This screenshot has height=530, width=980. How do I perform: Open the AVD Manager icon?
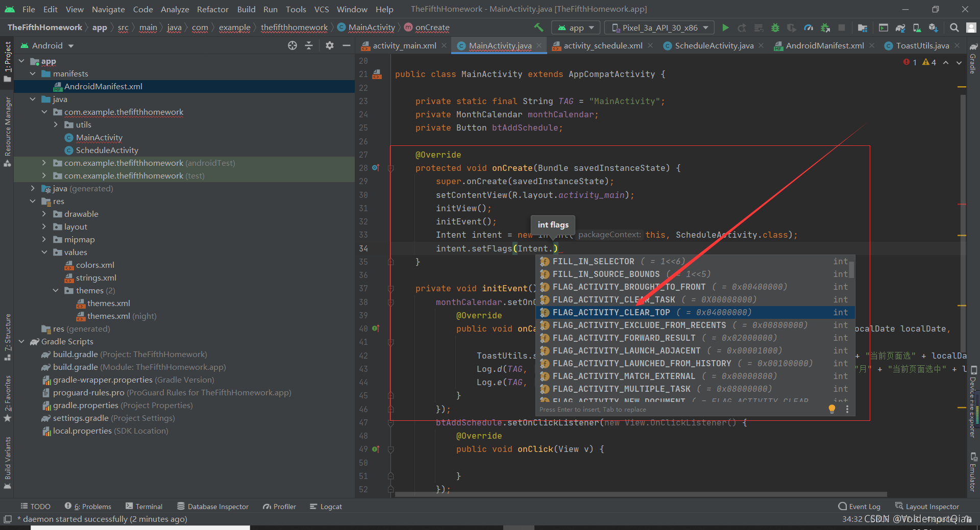(x=917, y=28)
